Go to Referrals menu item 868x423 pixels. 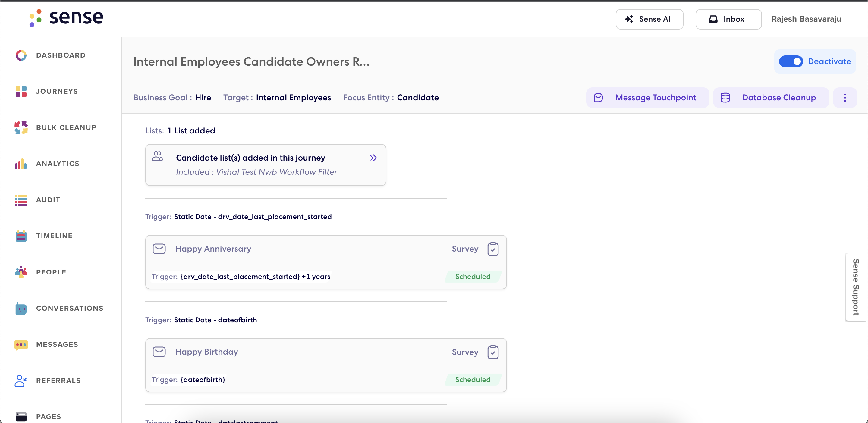pos(58,381)
